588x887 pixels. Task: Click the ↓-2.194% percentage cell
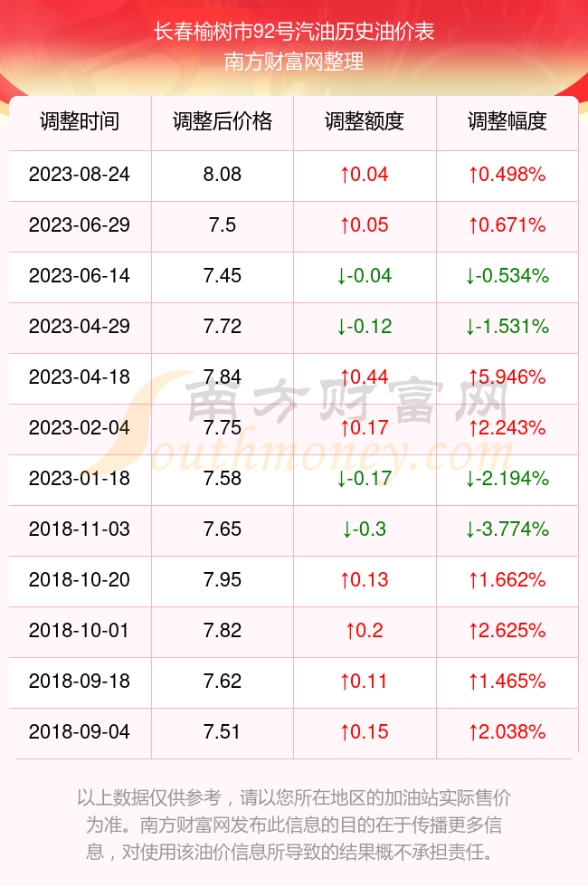point(507,479)
